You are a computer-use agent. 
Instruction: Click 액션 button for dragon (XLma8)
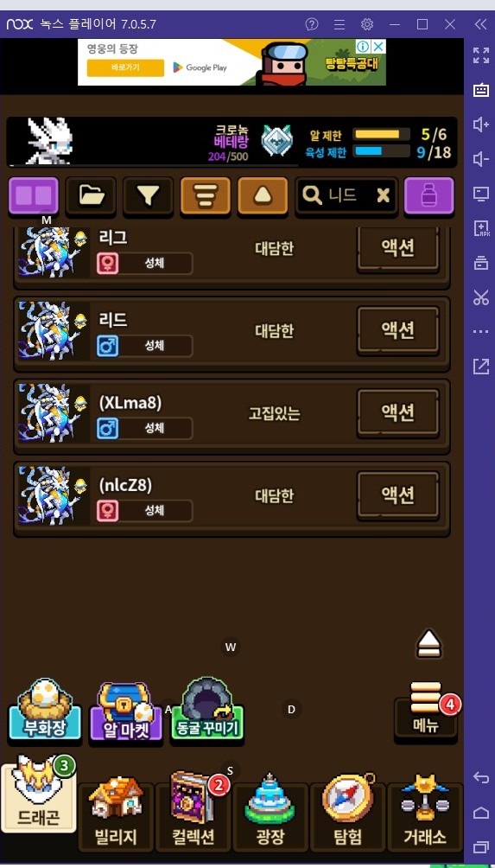point(398,412)
